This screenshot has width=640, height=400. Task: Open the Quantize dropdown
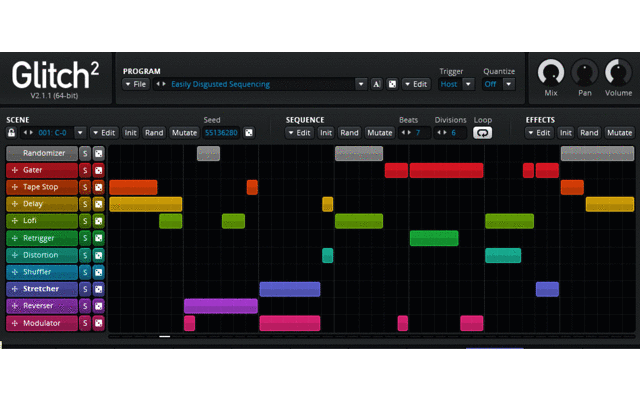[509, 84]
